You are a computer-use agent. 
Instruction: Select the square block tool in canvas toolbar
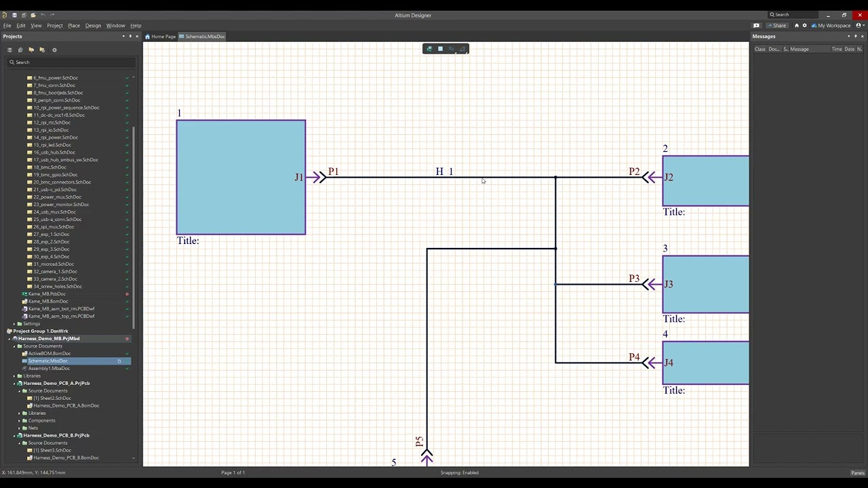pyautogui.click(x=440, y=49)
